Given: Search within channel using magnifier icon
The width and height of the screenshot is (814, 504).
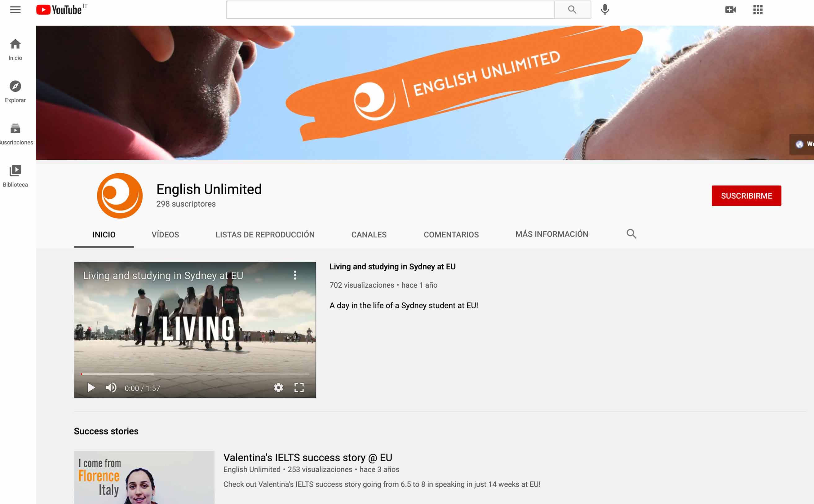Looking at the screenshot, I should pos(631,234).
